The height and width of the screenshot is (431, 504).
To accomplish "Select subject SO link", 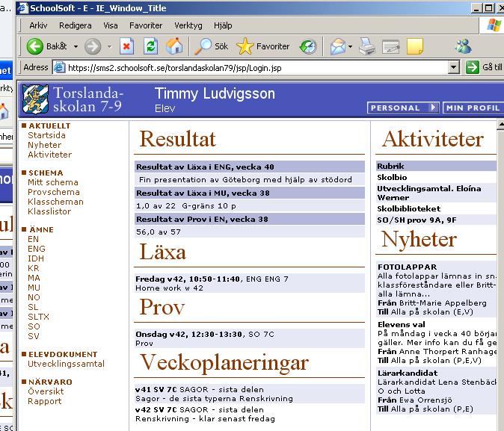I will (x=34, y=326).
